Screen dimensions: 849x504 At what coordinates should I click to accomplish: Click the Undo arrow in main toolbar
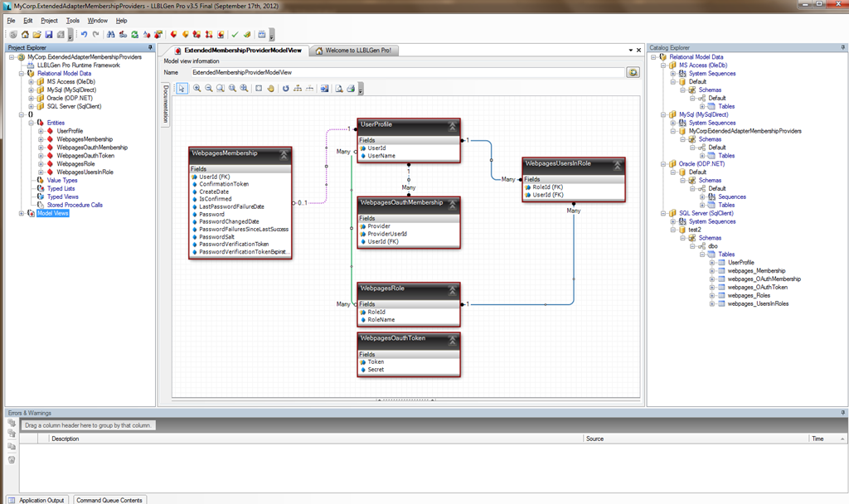point(84,35)
